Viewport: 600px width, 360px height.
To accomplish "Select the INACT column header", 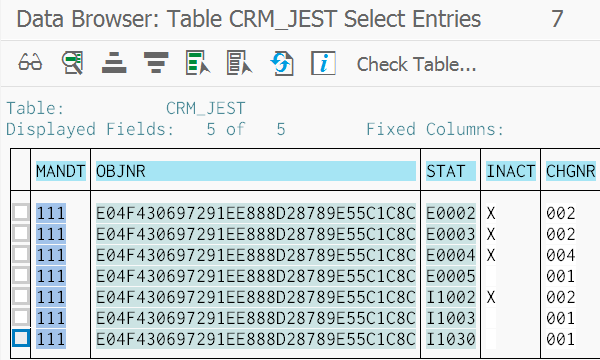I will tap(511, 171).
